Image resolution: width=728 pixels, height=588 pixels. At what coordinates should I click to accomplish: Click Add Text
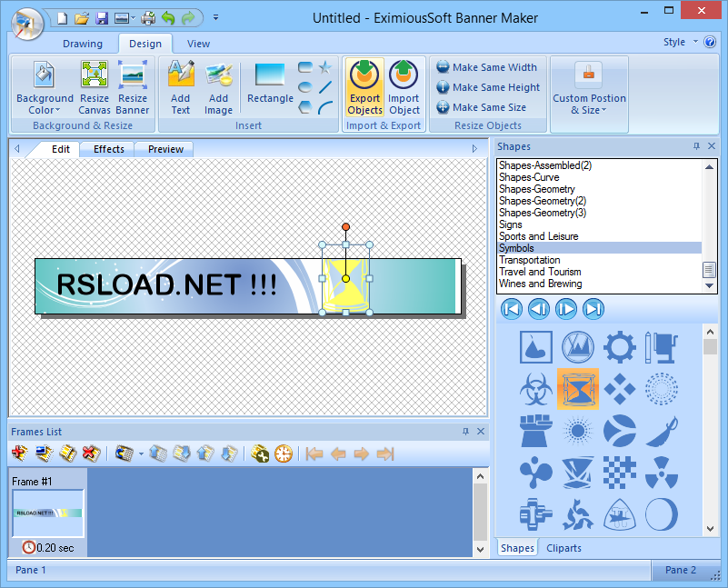(181, 88)
